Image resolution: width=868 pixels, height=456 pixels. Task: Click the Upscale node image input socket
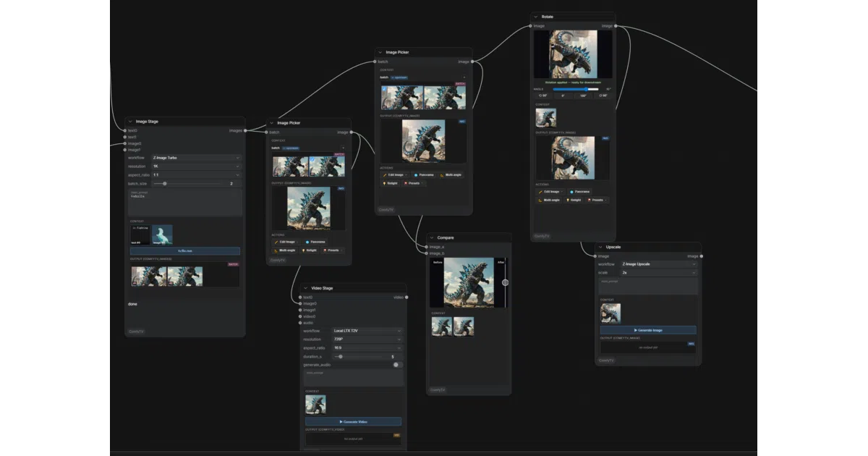click(x=595, y=256)
